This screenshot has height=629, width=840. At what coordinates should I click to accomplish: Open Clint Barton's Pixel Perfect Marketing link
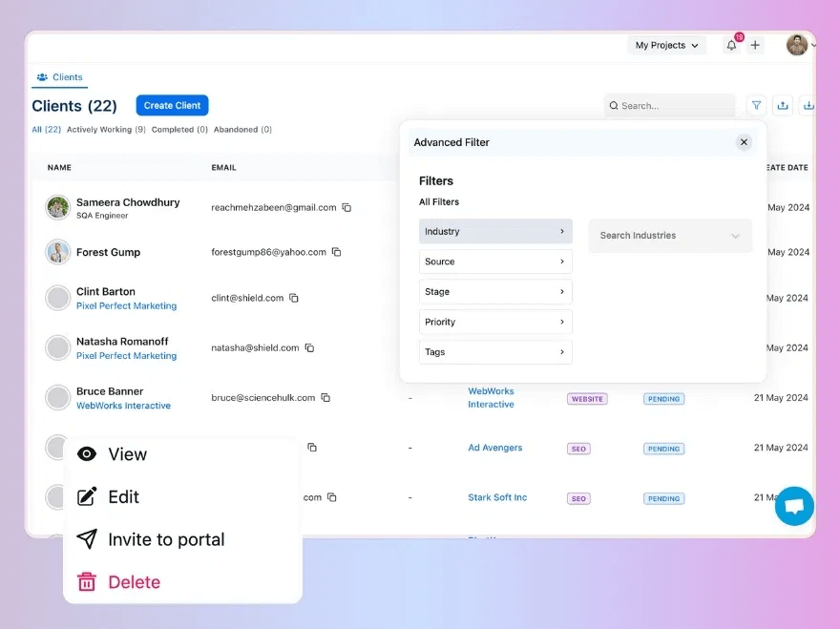click(x=126, y=306)
